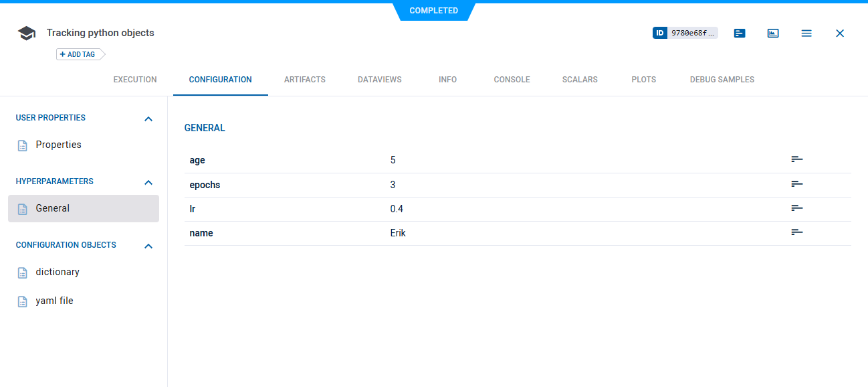Click the ID badge next to 9780e68f
This screenshot has width=868, height=387.
(661, 32)
